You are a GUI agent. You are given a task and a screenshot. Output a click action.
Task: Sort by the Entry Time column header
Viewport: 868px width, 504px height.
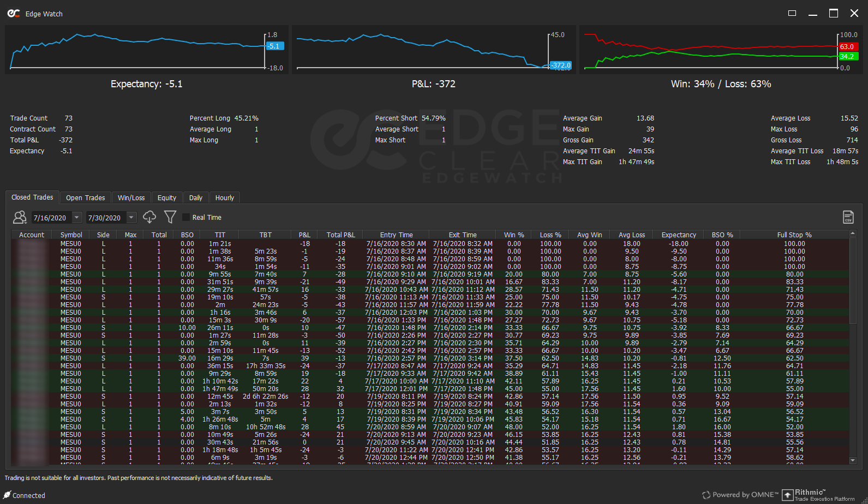397,235
